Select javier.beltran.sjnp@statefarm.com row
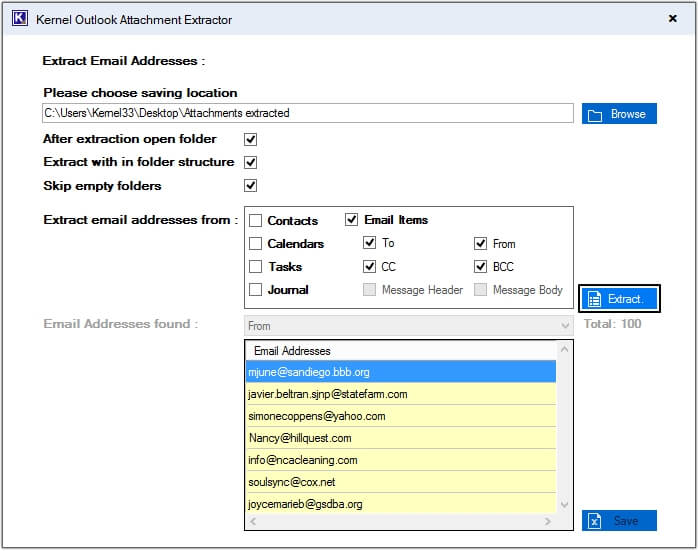Image resolution: width=699 pixels, height=551 pixels. tap(401, 394)
